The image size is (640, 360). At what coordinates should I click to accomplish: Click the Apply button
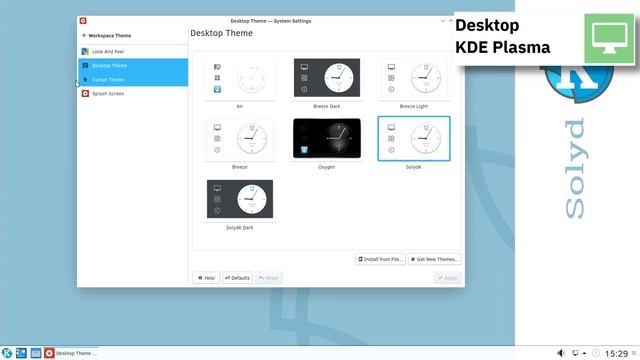(448, 278)
